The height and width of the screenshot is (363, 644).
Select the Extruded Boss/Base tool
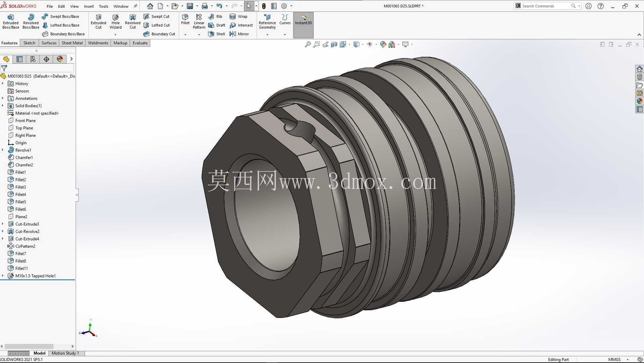10,22
